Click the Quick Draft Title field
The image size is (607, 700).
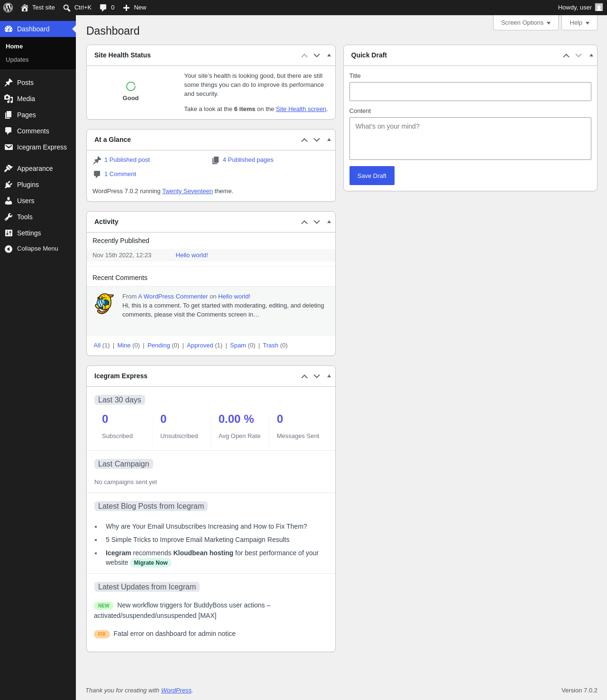470,92
